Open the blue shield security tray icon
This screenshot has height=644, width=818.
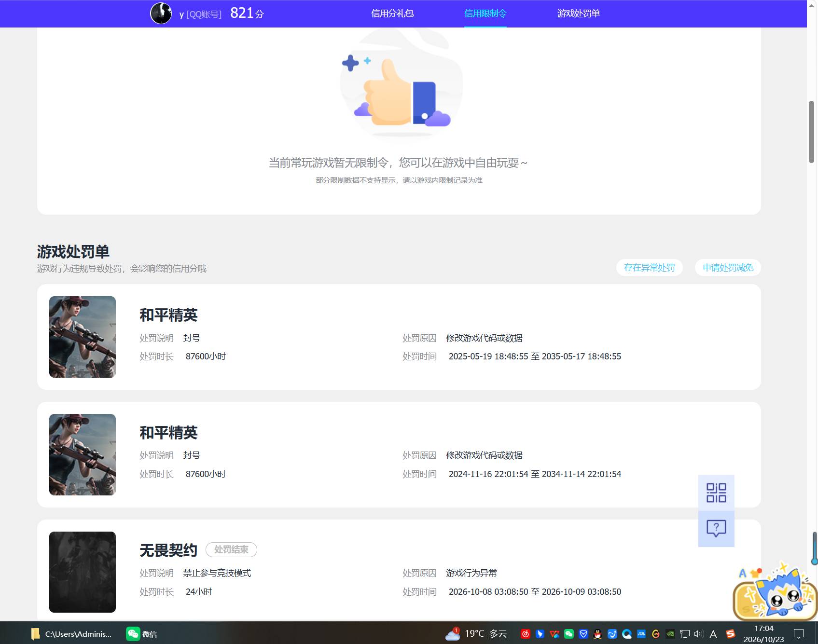point(583,634)
